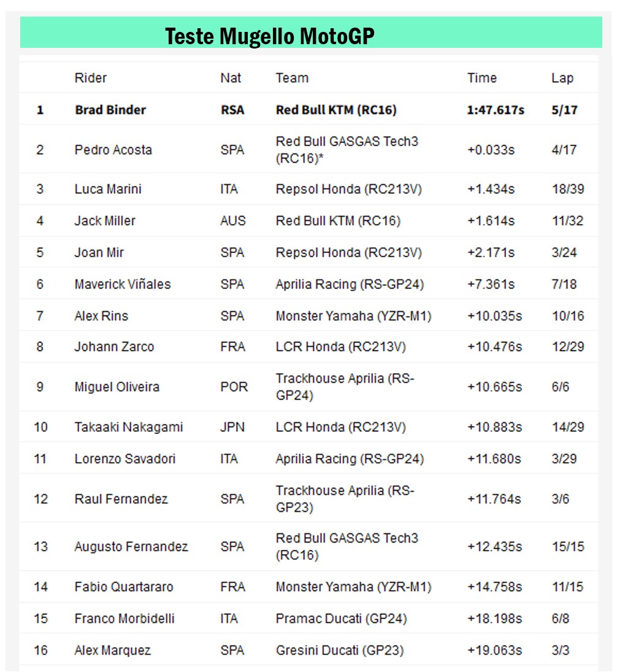The image size is (617, 672).
Task: Click the Nat column header
Action: point(231,78)
